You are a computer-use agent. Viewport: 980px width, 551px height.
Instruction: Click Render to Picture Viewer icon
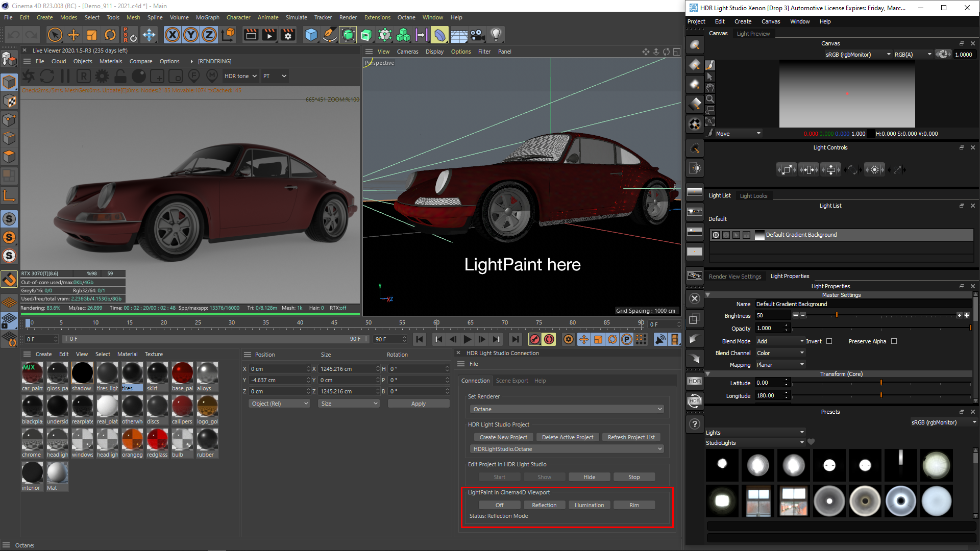point(269,35)
